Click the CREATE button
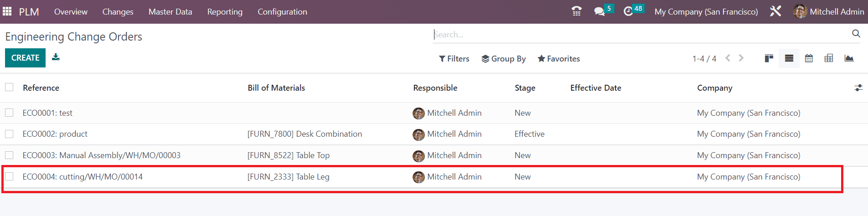Screen dimensions: 868x216 point(26,58)
